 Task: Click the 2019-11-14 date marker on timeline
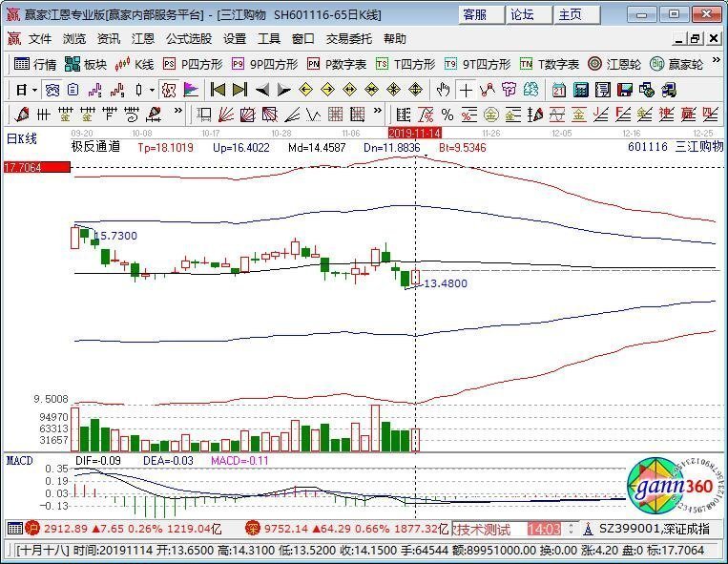tap(415, 134)
